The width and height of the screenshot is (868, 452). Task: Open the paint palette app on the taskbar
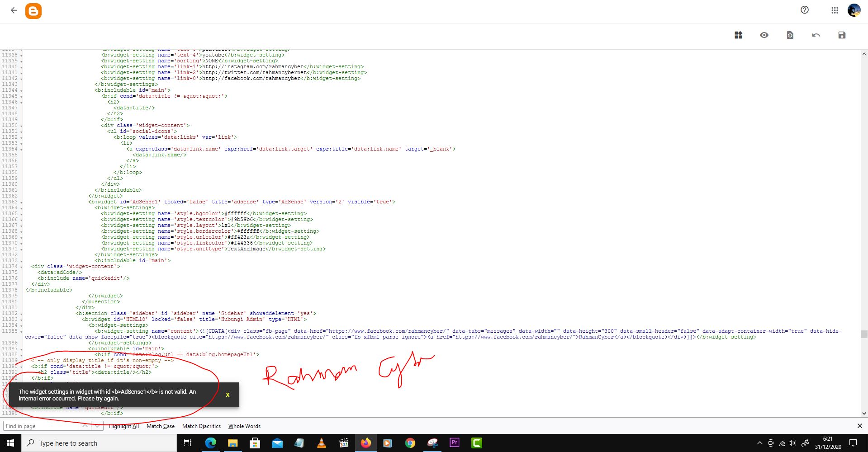tap(432, 443)
